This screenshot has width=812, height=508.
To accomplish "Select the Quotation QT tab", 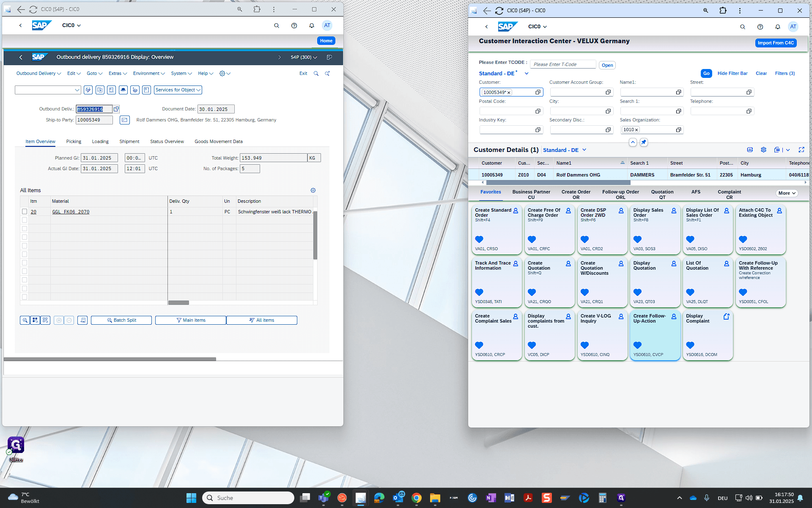I will 662,194.
